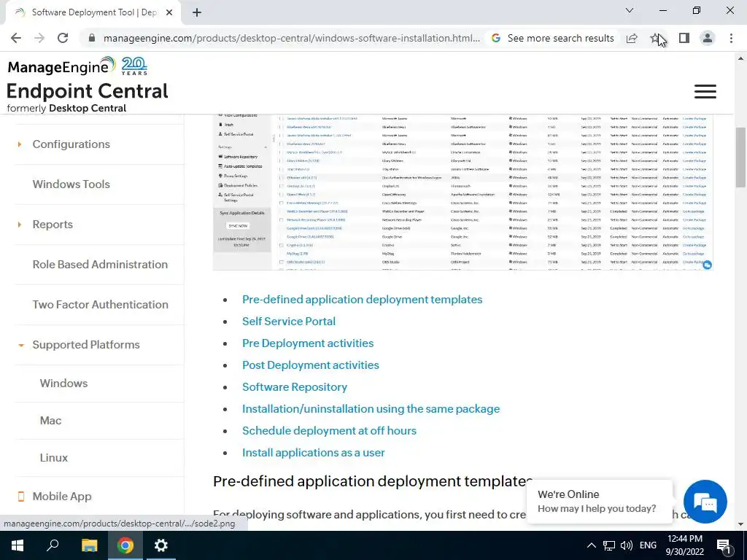Open Schedule deployment at off hours link
Image resolution: width=747 pixels, height=560 pixels.
pos(329,431)
